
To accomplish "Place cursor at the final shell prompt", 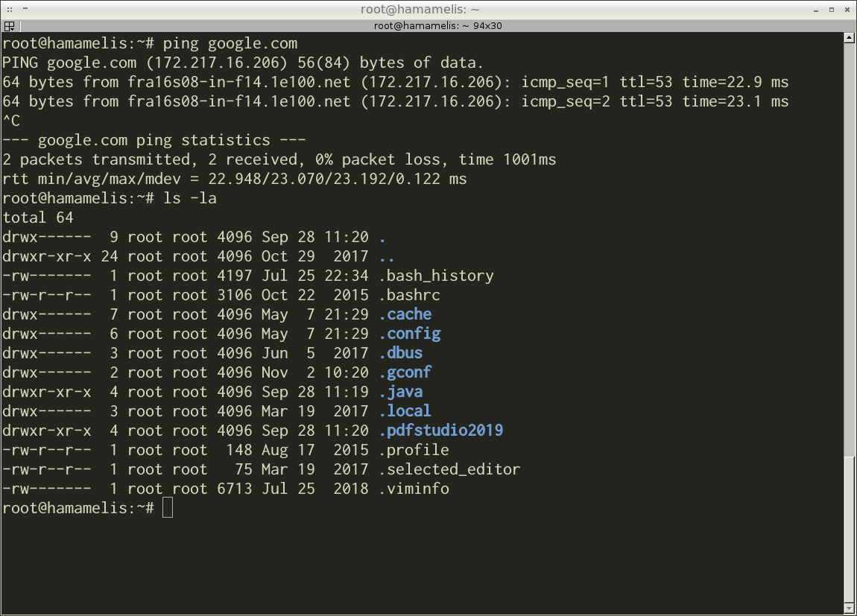I will point(168,508).
